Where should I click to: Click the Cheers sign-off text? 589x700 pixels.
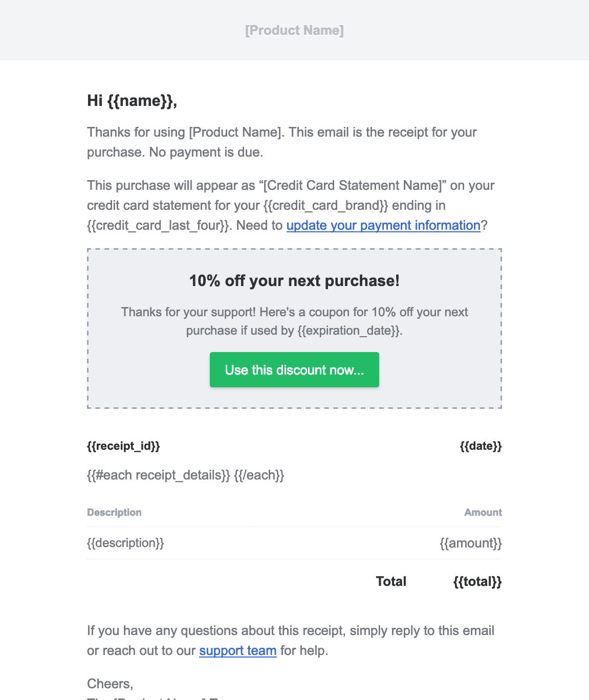click(110, 684)
